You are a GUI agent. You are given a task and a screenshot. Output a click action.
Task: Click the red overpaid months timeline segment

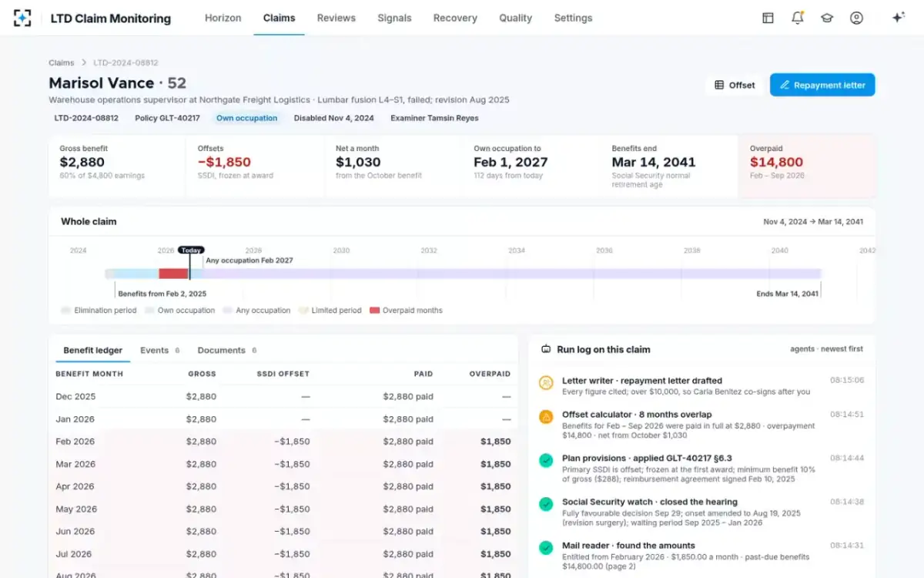pyautogui.click(x=174, y=274)
